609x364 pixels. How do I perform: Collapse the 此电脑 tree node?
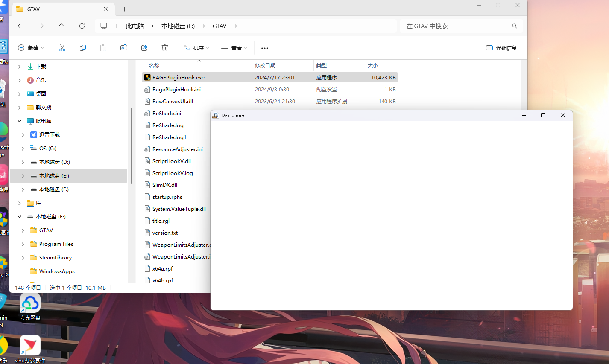[x=20, y=121]
